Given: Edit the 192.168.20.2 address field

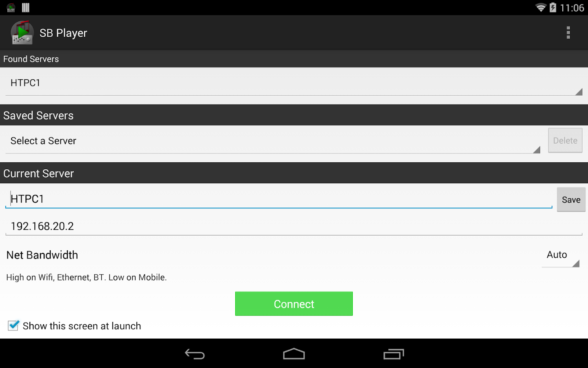Looking at the screenshot, I should click(x=294, y=226).
